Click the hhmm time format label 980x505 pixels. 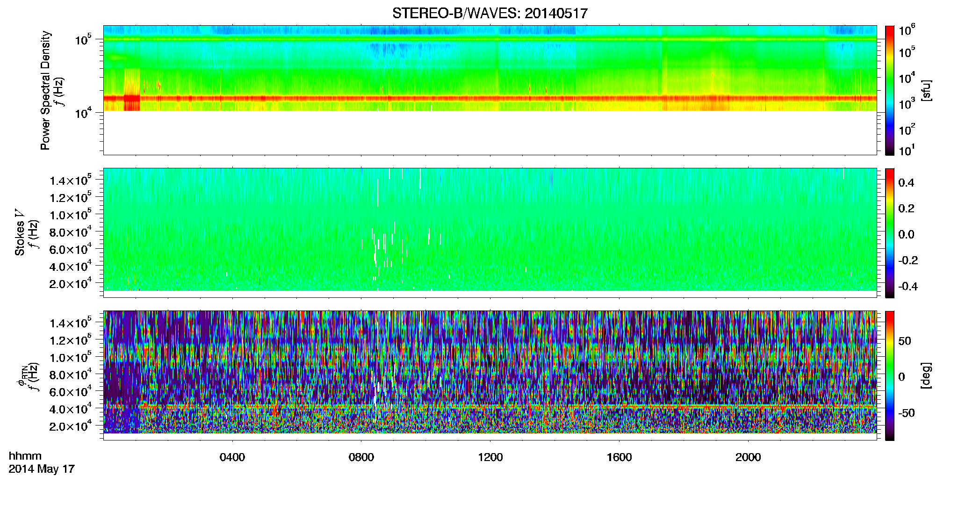tap(25, 456)
